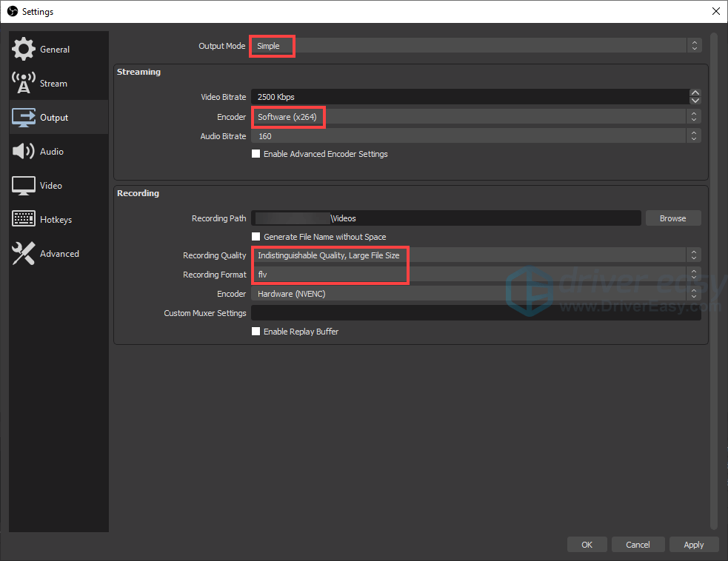
Task: Open Video settings via the monitor icon
Action: 23,185
